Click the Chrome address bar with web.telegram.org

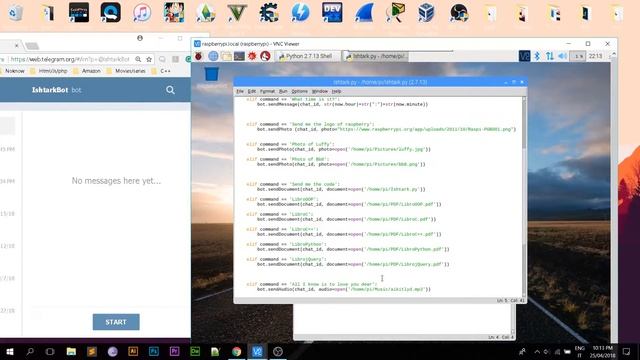[69, 59]
